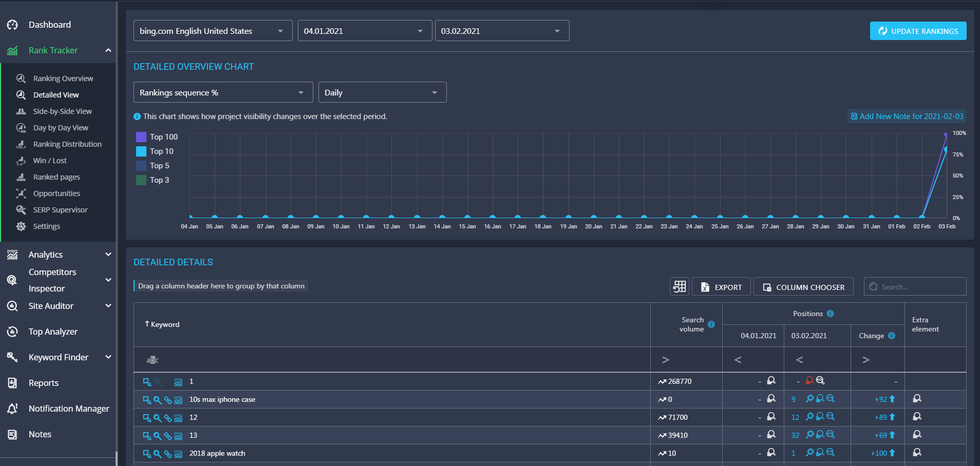The width and height of the screenshot is (980, 466).
Task: Open the Top Analyzer sidebar icon
Action: click(x=12, y=332)
